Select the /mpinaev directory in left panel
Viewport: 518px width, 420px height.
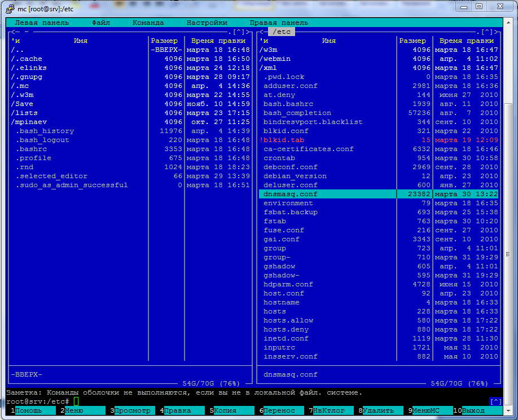pyautogui.click(x=30, y=122)
